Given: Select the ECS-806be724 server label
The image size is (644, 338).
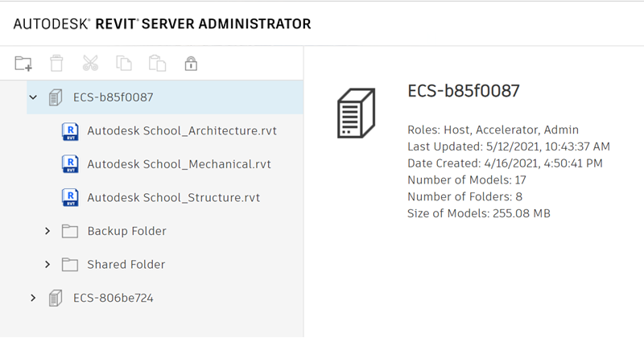Looking at the screenshot, I should point(113,298).
